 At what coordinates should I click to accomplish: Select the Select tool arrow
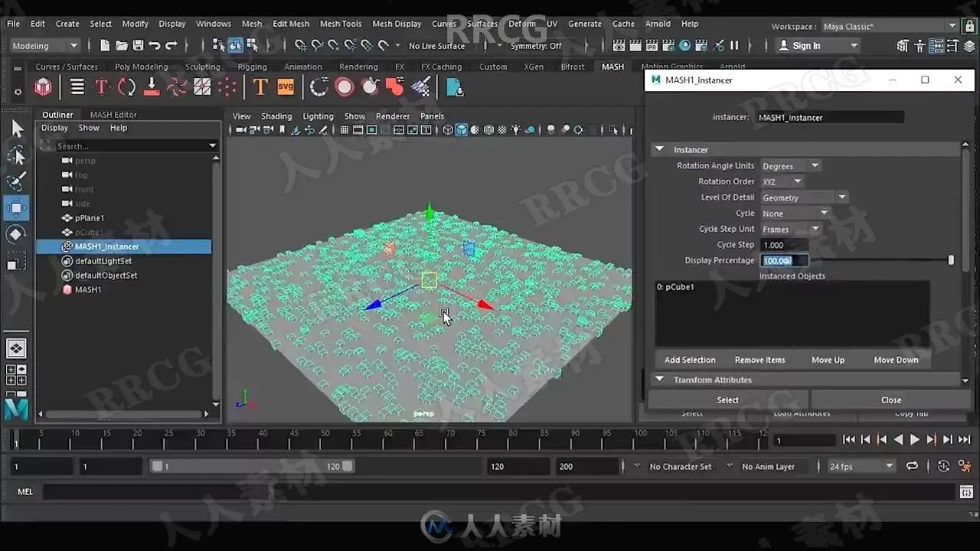coord(16,129)
